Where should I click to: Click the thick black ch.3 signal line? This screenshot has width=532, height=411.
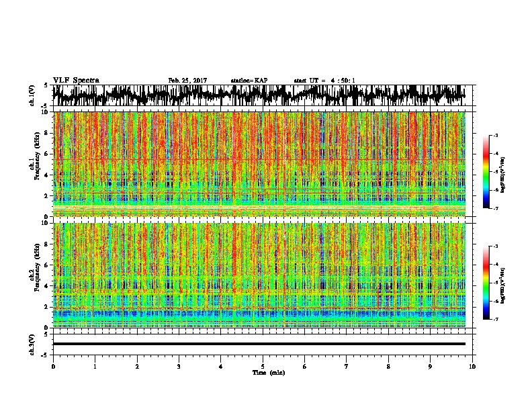point(259,344)
